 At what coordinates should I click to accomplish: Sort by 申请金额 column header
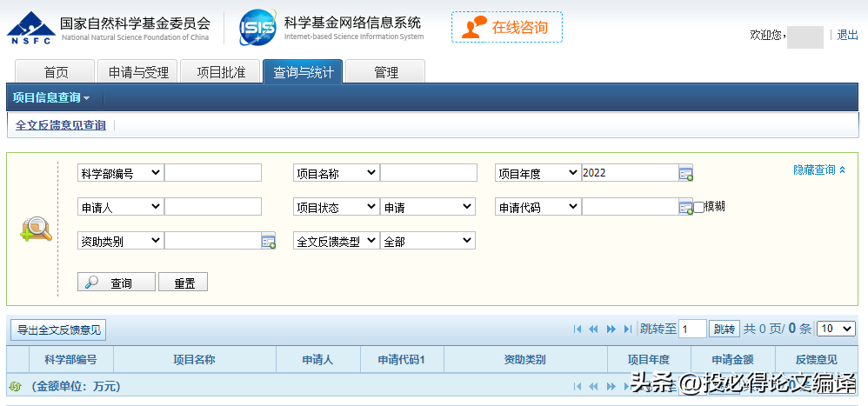733,360
